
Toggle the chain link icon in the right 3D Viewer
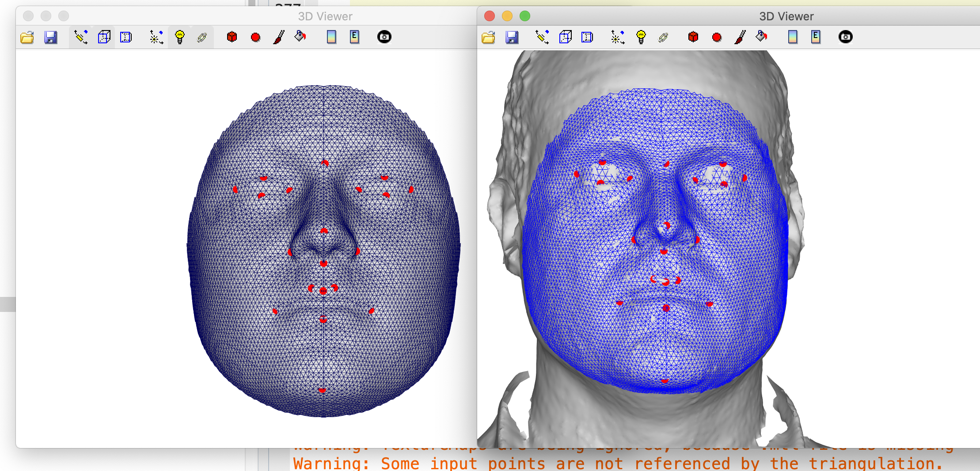tap(663, 38)
